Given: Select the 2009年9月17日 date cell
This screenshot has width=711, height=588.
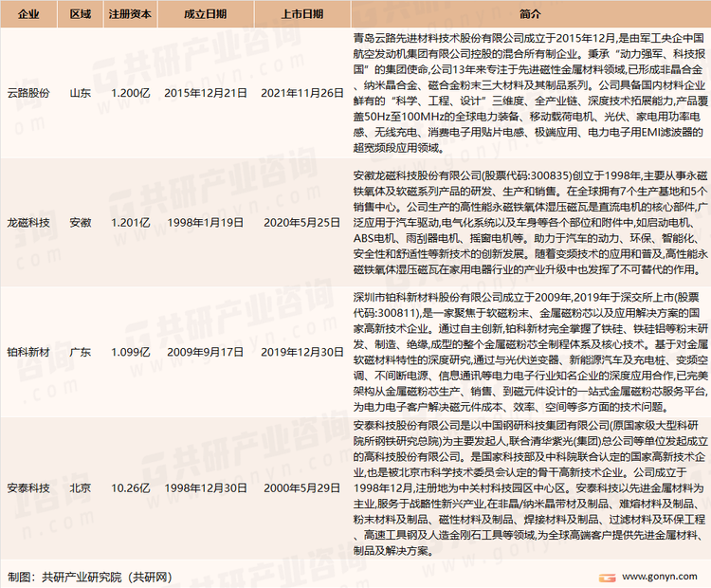Looking at the screenshot, I should click(206, 352).
